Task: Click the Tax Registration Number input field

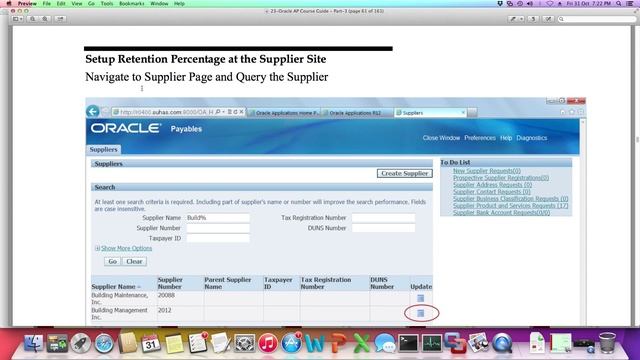Action: (x=383, y=218)
